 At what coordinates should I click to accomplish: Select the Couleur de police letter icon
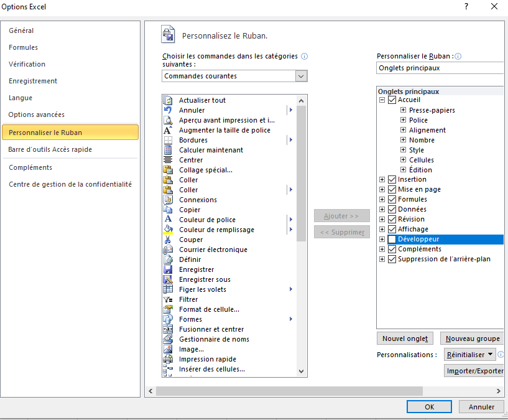click(167, 220)
